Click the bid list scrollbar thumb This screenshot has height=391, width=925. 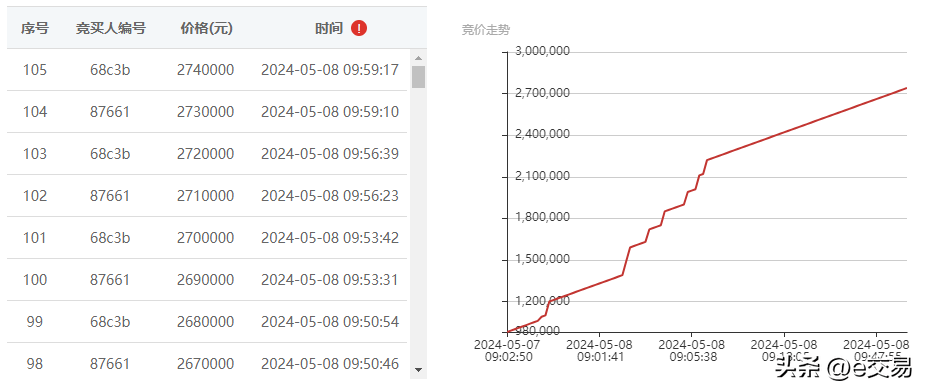[x=418, y=77]
